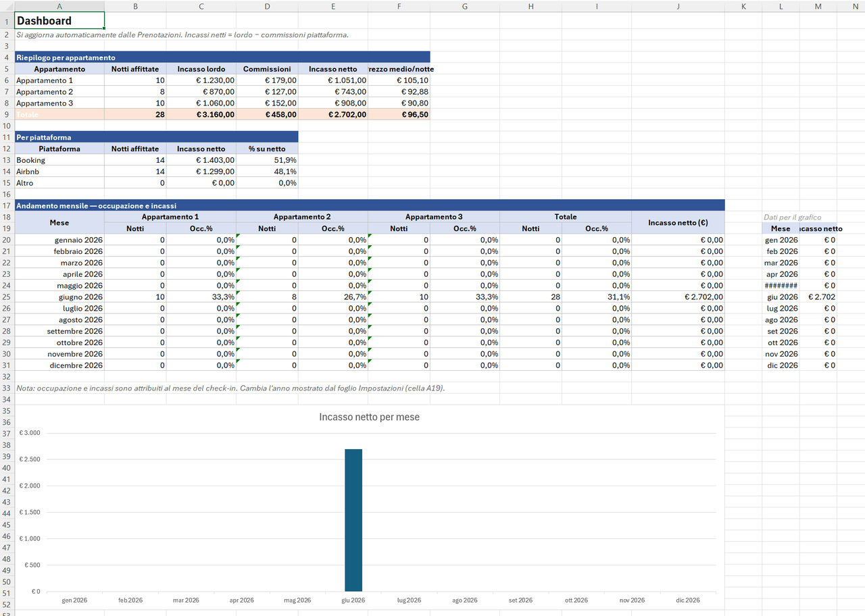
Task: Select the "Andamento mensile — occupazione e incassi" header
Action: 369,205
